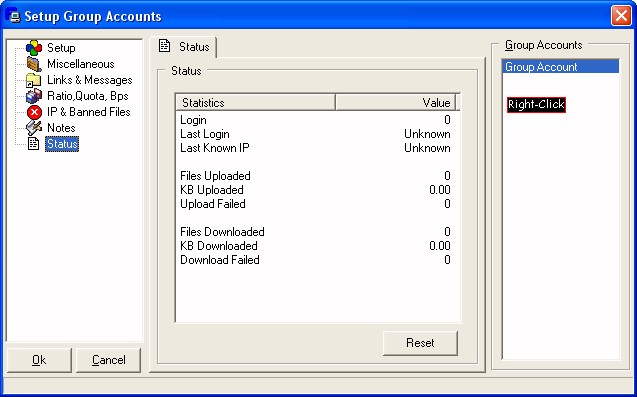Switch to the Status tab
Screen dimensions: 637x397
point(183,47)
